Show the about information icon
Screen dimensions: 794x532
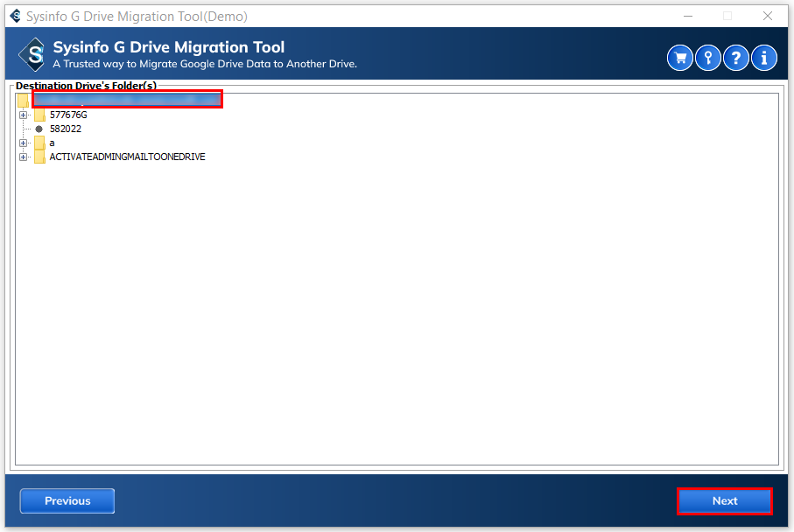[x=763, y=58]
